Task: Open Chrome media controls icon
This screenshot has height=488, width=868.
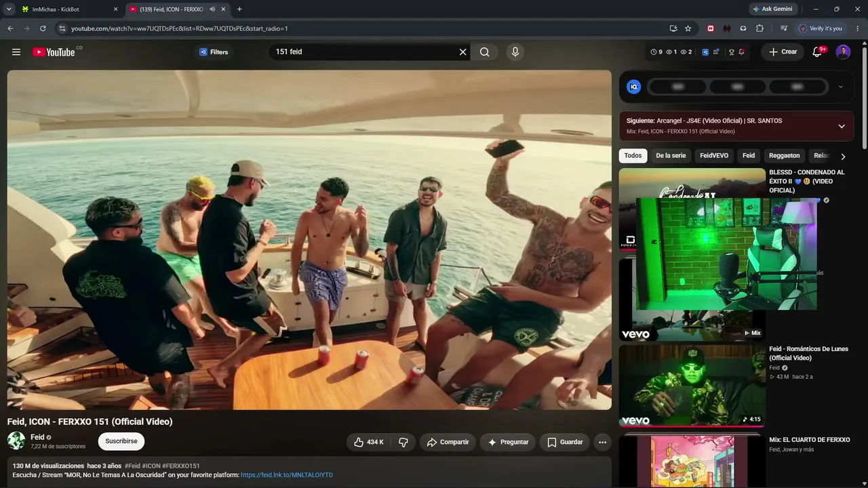Action: point(784,28)
